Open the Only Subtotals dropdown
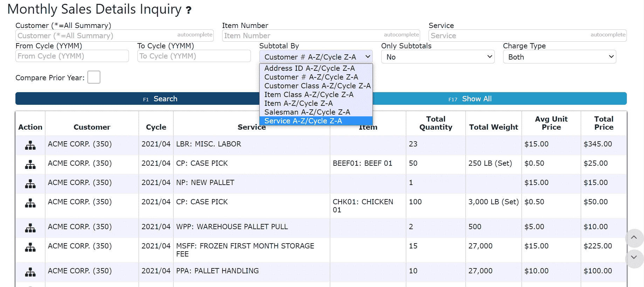Screen dimensions: 644x287 [x=438, y=57]
